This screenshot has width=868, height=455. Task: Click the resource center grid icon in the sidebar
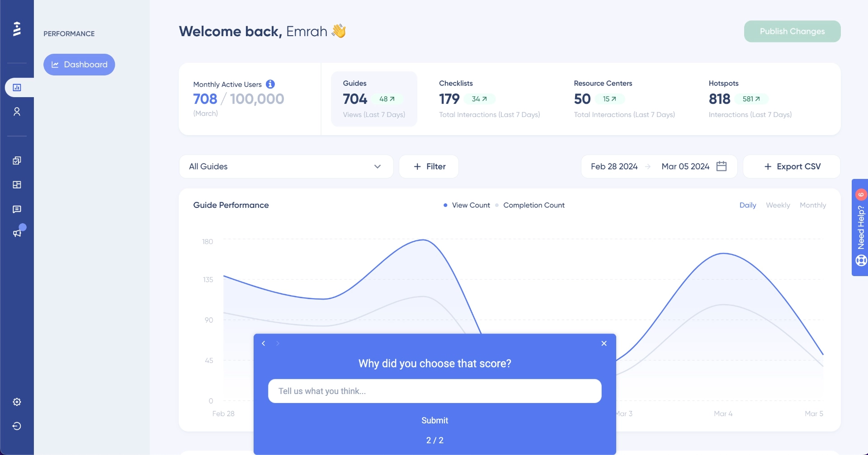click(17, 185)
